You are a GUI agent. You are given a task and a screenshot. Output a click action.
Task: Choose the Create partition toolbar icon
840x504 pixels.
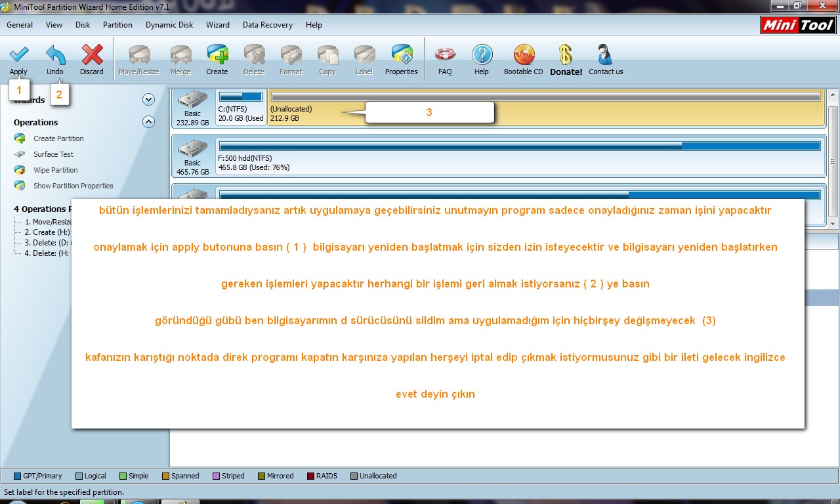click(217, 60)
